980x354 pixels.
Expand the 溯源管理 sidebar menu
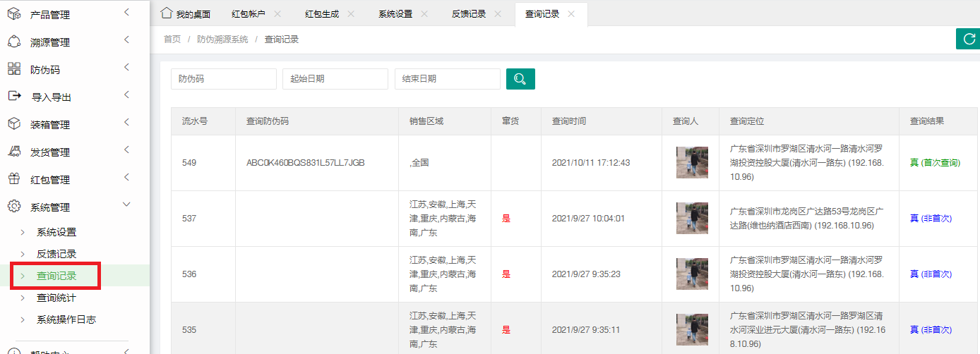coord(126,41)
